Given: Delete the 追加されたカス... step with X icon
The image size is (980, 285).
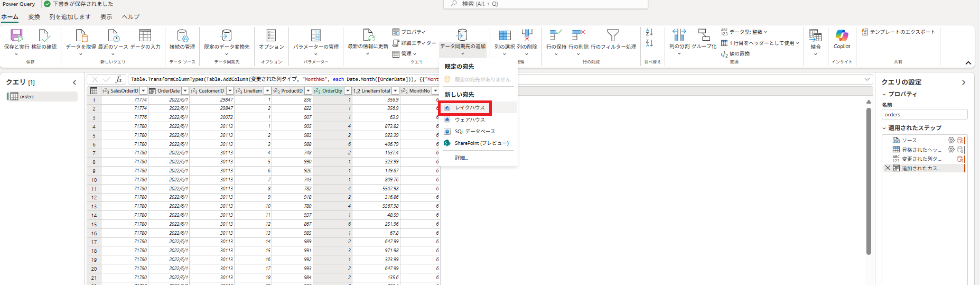Looking at the screenshot, I should coord(888,168).
